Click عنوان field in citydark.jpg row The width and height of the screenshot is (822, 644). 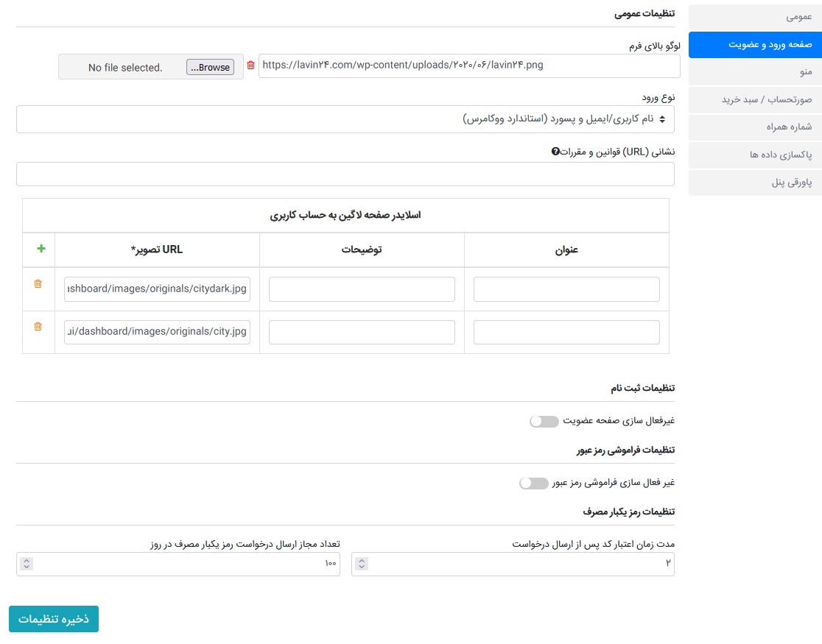pyautogui.click(x=566, y=290)
